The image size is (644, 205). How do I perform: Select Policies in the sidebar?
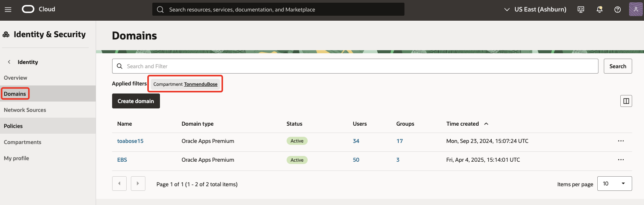(x=13, y=126)
